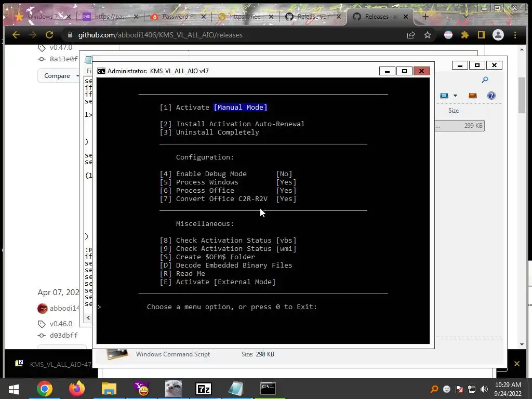Open the Notepad taskbar icon

pos(235,389)
